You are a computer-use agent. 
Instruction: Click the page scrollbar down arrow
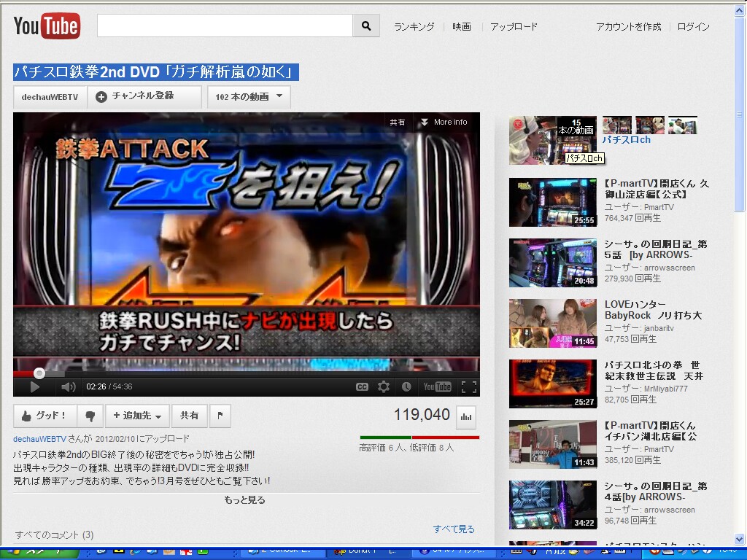pos(740,540)
